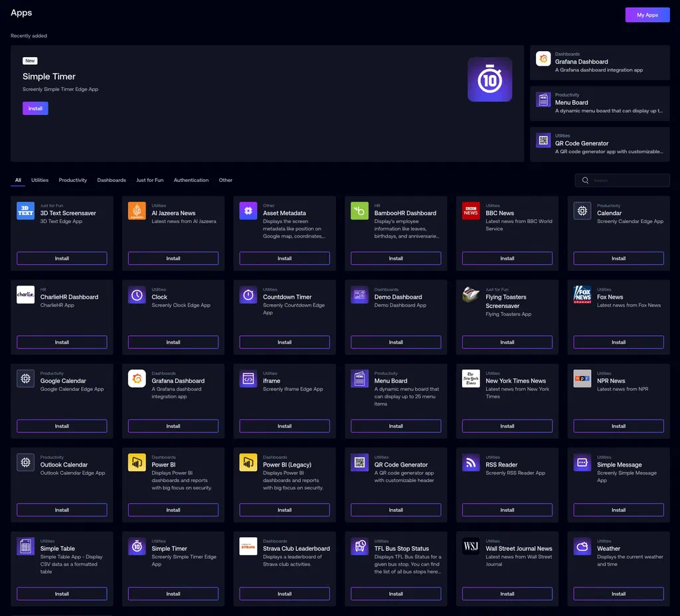Open the Demo Dashboard icon
Image resolution: width=680 pixels, height=616 pixels.
point(359,295)
